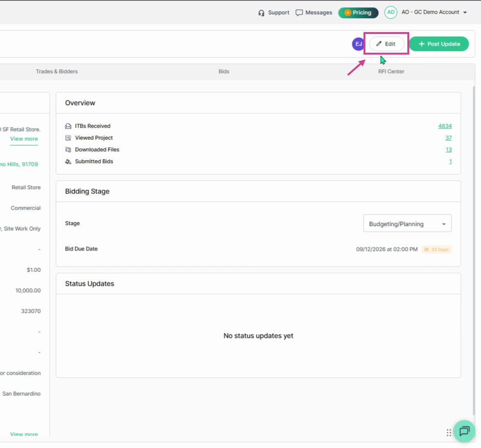Click the drag handle dots icon
This screenshot has height=448, width=481.
[449, 433]
